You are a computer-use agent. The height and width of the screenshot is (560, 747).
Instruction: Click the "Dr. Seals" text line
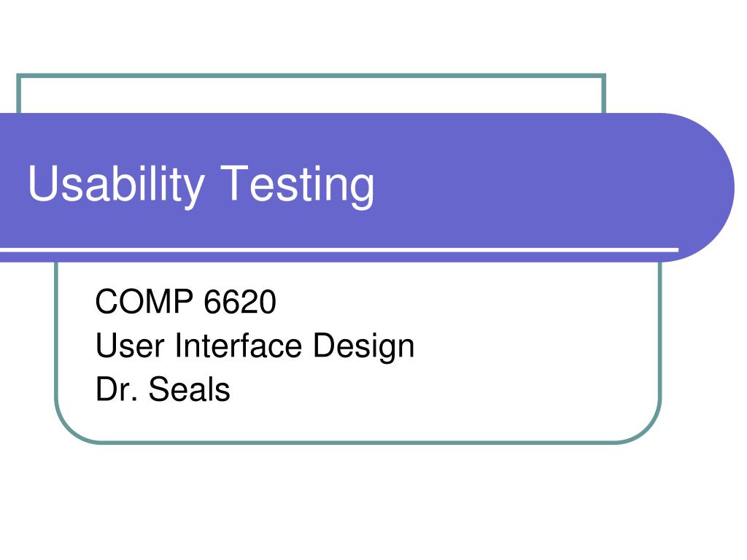[163, 389]
